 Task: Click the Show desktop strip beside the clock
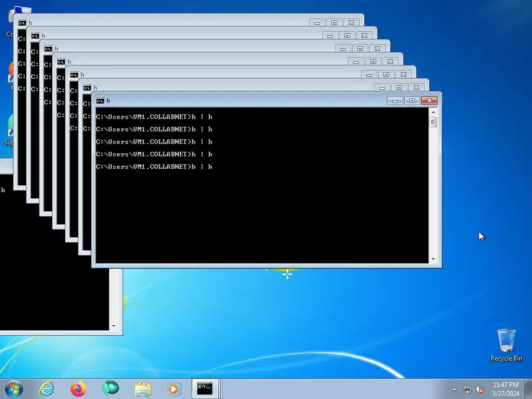point(528,389)
